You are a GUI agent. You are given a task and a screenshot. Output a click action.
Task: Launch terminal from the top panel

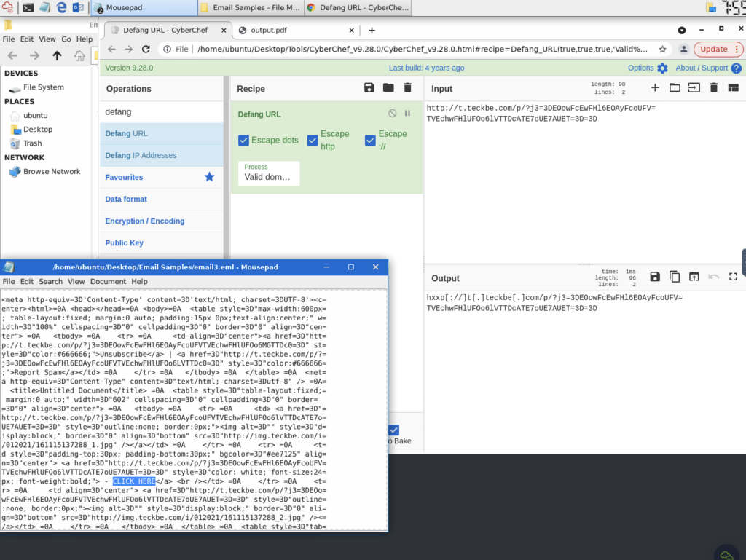coord(28,7)
